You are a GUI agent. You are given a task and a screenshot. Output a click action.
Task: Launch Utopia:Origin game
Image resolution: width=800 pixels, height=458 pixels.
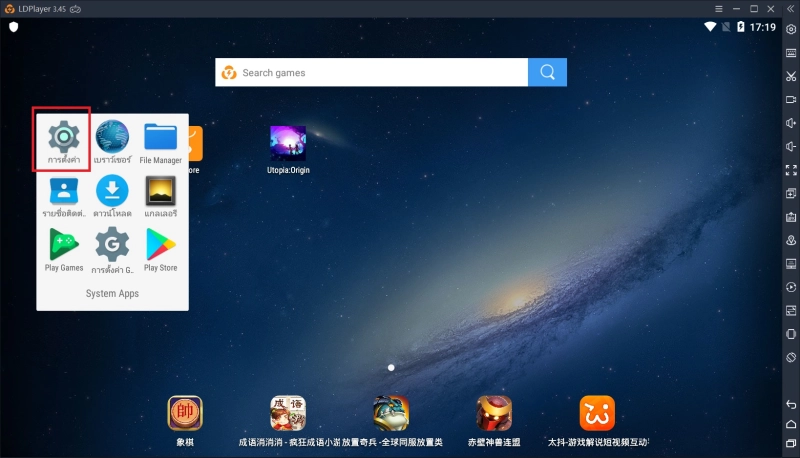point(288,143)
